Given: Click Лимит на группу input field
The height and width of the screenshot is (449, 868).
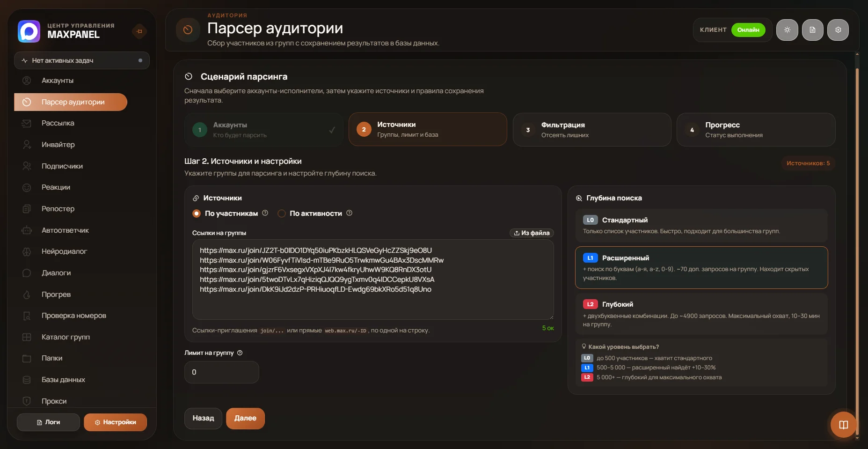Looking at the screenshot, I should click(222, 372).
